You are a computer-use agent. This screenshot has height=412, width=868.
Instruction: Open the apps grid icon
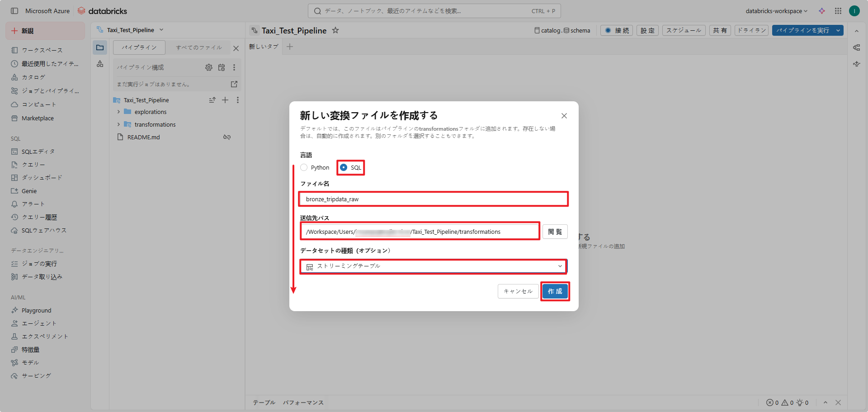838,11
